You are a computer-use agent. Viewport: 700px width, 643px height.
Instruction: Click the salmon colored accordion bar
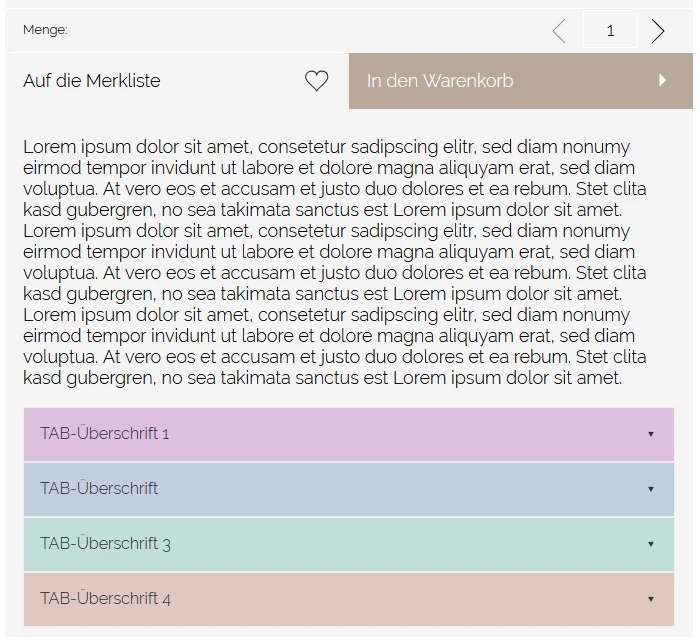coord(350,599)
